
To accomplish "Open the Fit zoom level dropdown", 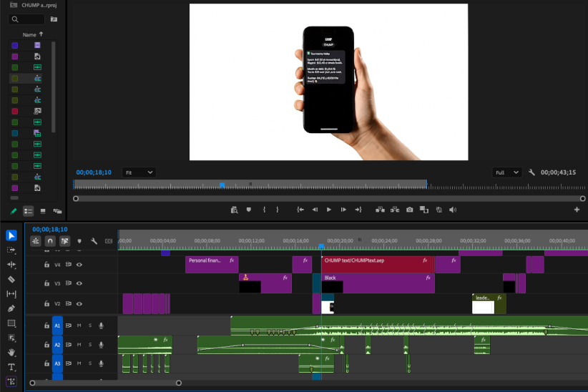I will pos(139,172).
